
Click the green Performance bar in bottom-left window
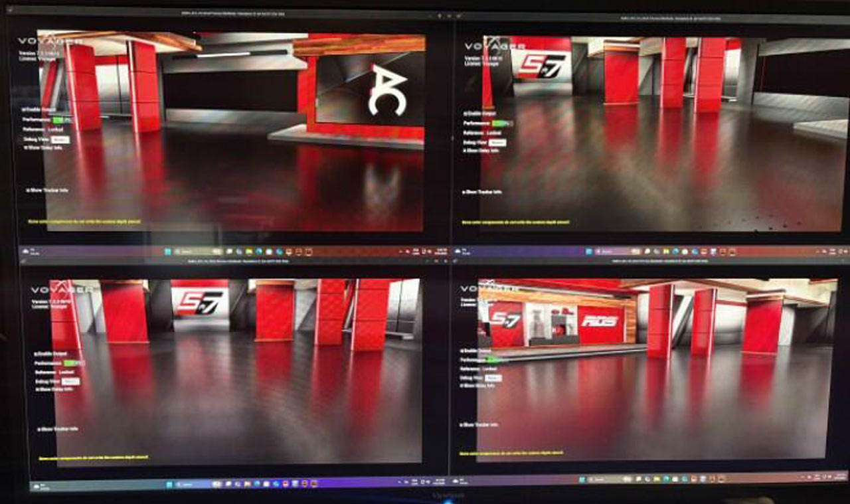point(74,363)
